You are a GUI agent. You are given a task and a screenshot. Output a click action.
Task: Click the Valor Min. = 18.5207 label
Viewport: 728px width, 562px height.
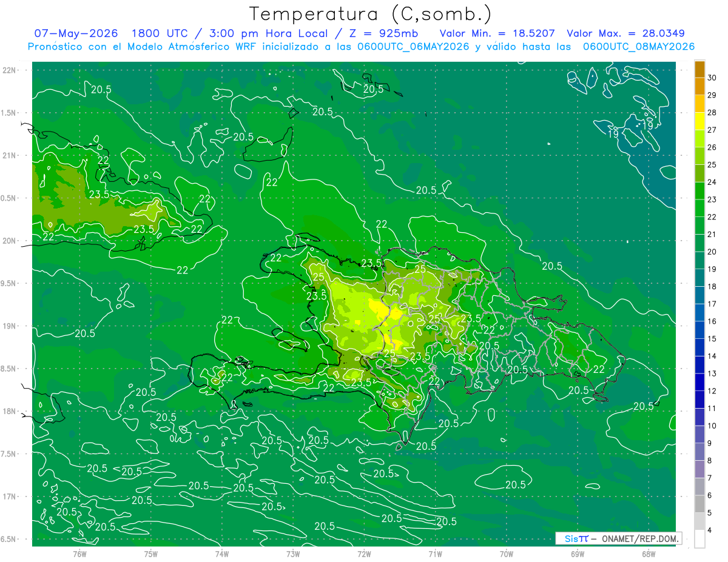[498, 33]
